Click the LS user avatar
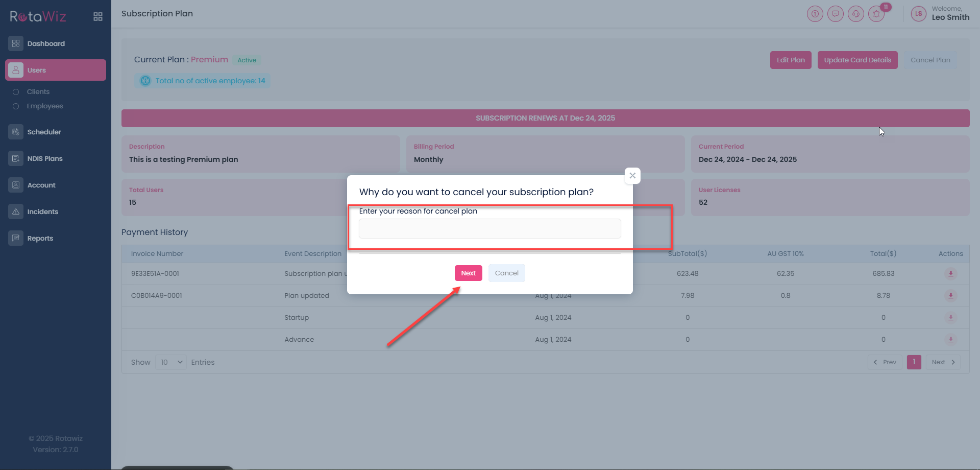The height and width of the screenshot is (470, 980). click(918, 14)
